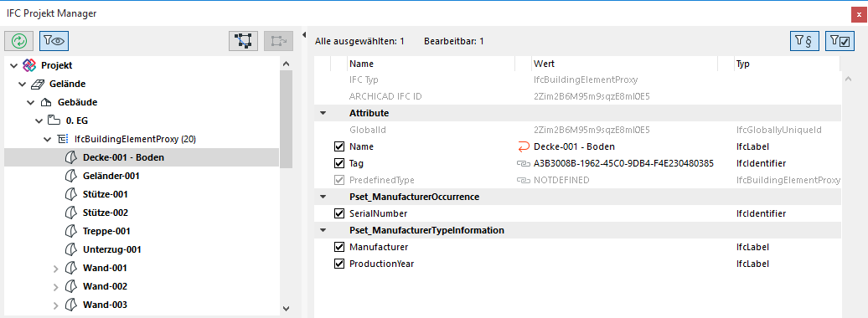Click the Gelände site icon

pos(38,84)
